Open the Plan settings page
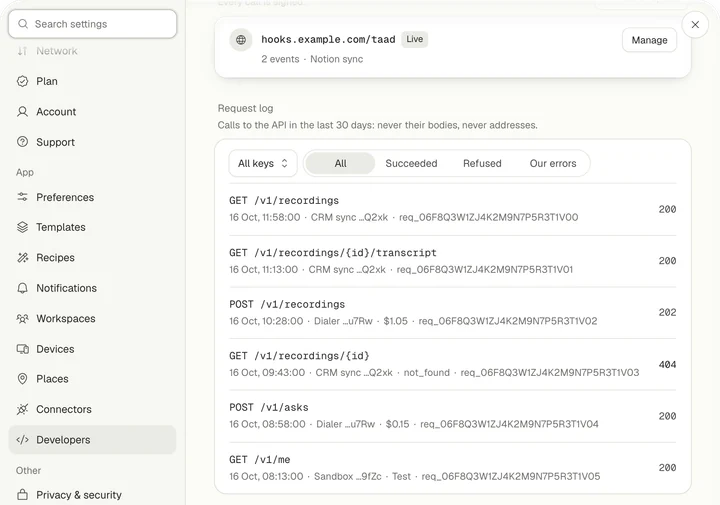The height and width of the screenshot is (505, 720). coord(92,81)
